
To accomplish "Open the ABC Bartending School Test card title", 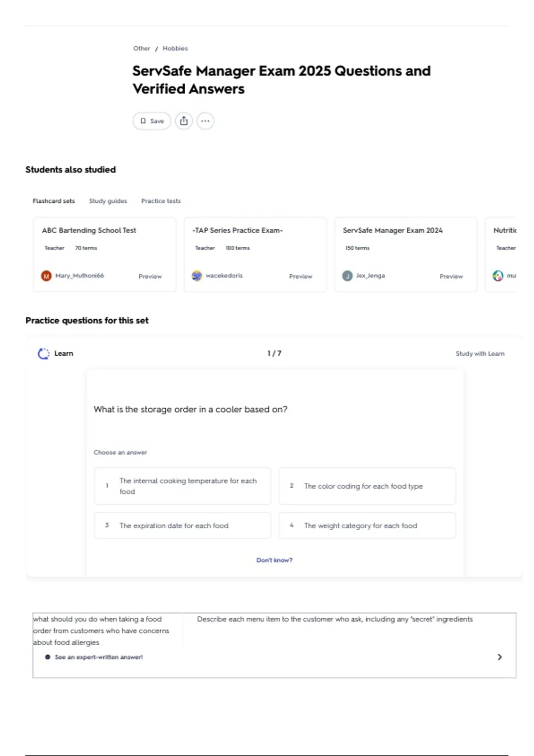I will (89, 230).
